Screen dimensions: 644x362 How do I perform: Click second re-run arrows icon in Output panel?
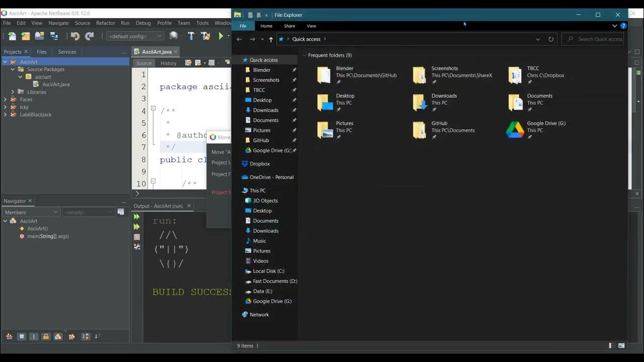point(137,227)
